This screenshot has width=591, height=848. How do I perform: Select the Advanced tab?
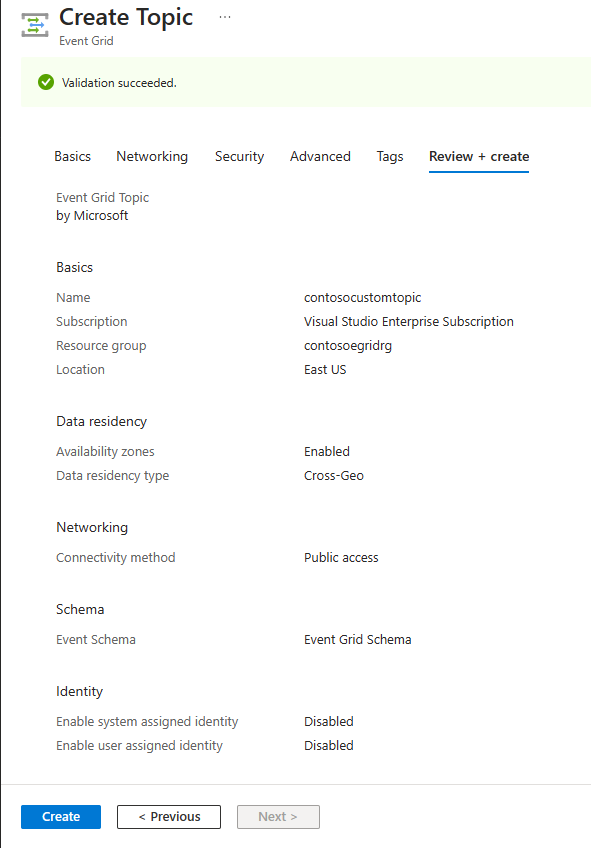coord(320,156)
